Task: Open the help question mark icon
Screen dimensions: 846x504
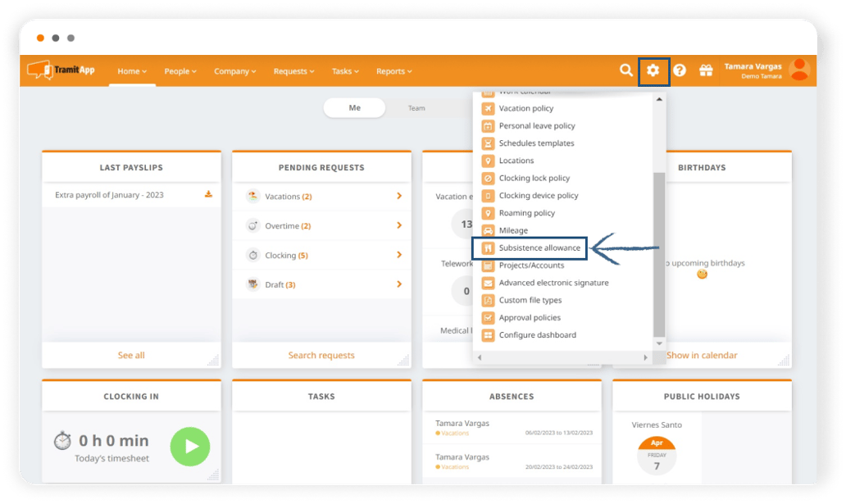Action: [x=680, y=70]
